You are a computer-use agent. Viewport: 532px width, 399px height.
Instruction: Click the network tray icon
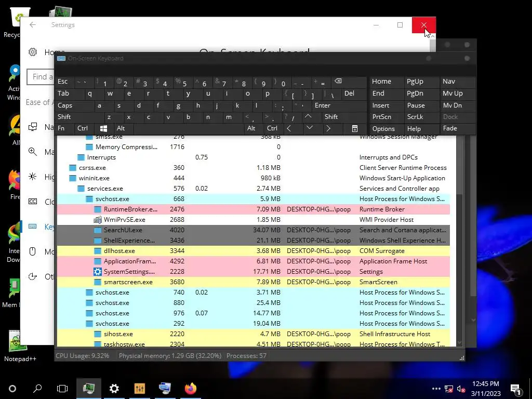(449, 389)
